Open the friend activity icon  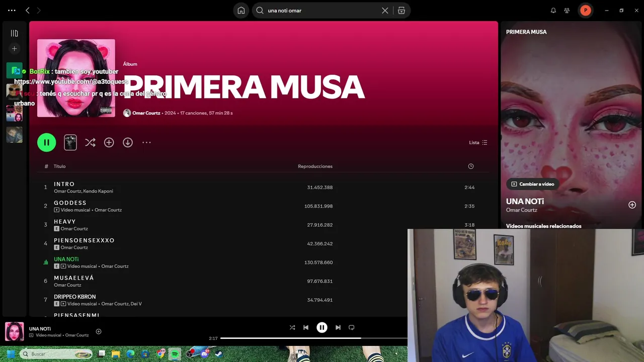[x=567, y=11]
